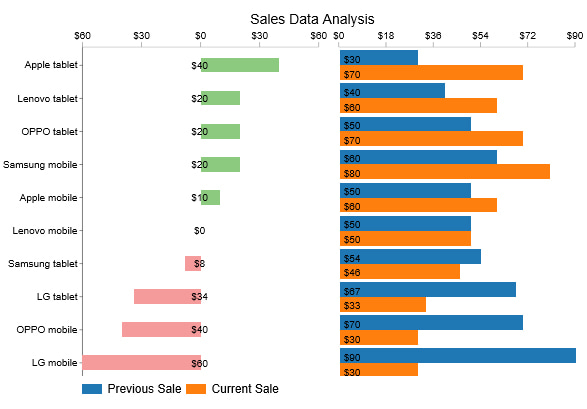
Task: Click the orange Current Sale legend swatch
Action: pyautogui.click(x=196, y=389)
